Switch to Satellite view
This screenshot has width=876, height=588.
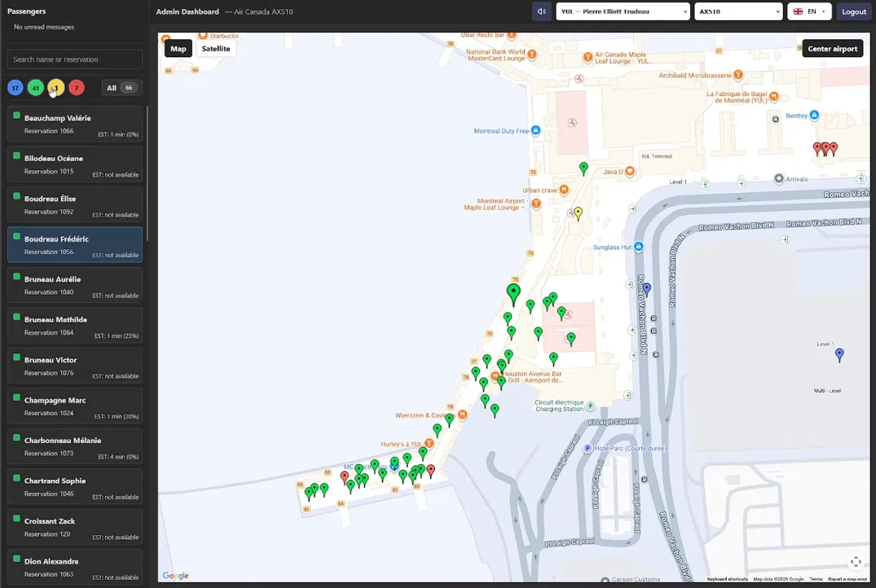coord(216,49)
